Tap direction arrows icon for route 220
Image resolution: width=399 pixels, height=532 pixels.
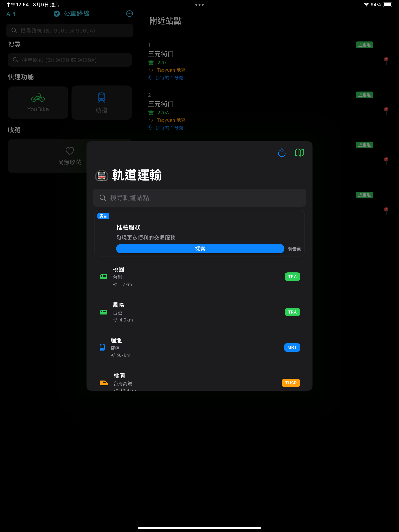pos(151,70)
